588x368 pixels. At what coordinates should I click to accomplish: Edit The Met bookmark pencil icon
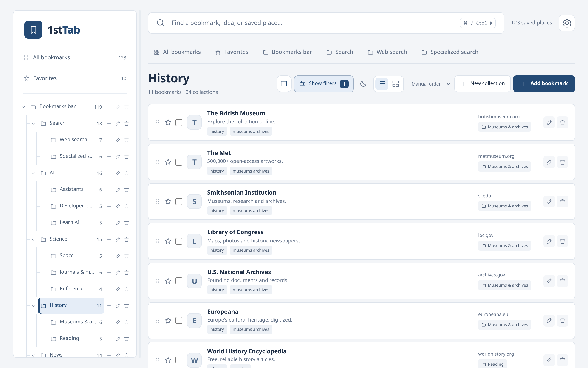coord(549,162)
